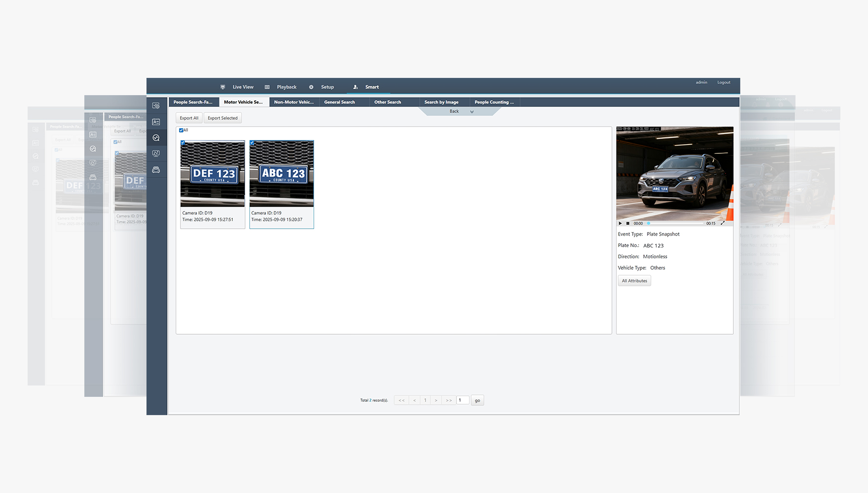Go to the next results page
Viewport: 868px width, 493px height.
(x=436, y=400)
